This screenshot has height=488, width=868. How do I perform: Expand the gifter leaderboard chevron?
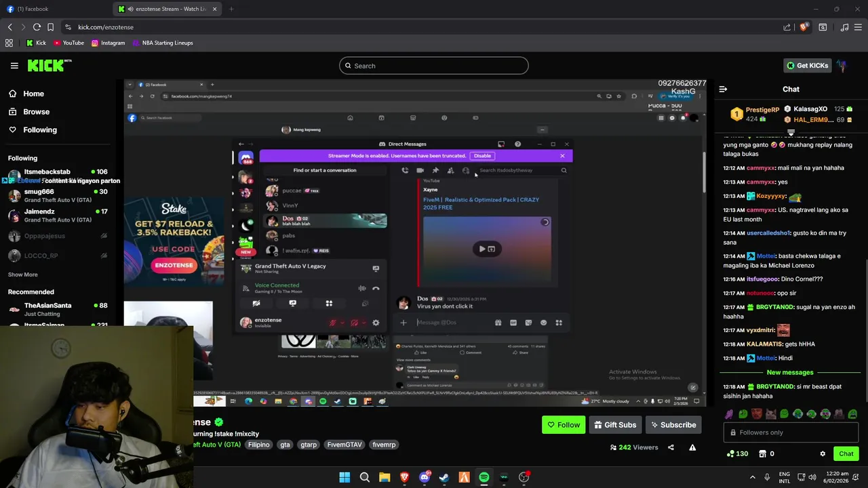click(x=791, y=133)
